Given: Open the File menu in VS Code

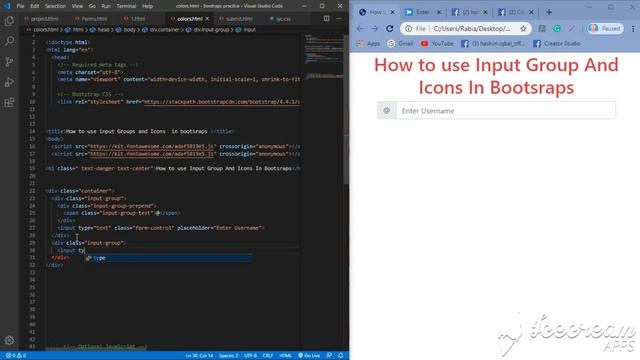Looking at the screenshot, I should (20, 6).
